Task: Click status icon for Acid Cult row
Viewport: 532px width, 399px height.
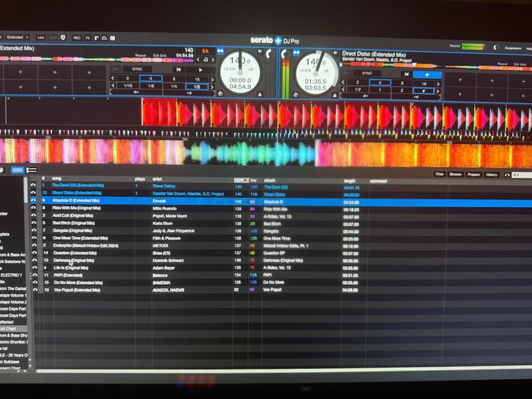Action: [34, 215]
